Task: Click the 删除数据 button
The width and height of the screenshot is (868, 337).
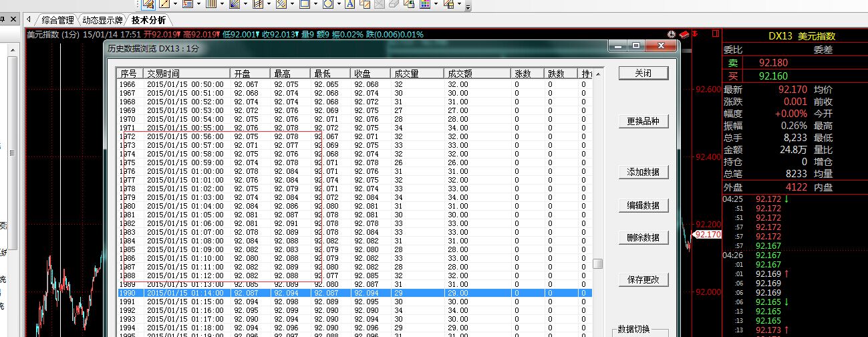Action: [x=643, y=238]
